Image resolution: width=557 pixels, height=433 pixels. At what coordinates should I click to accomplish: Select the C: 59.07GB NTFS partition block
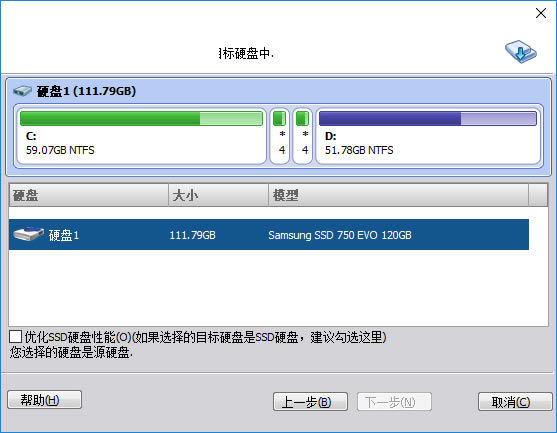click(141, 136)
